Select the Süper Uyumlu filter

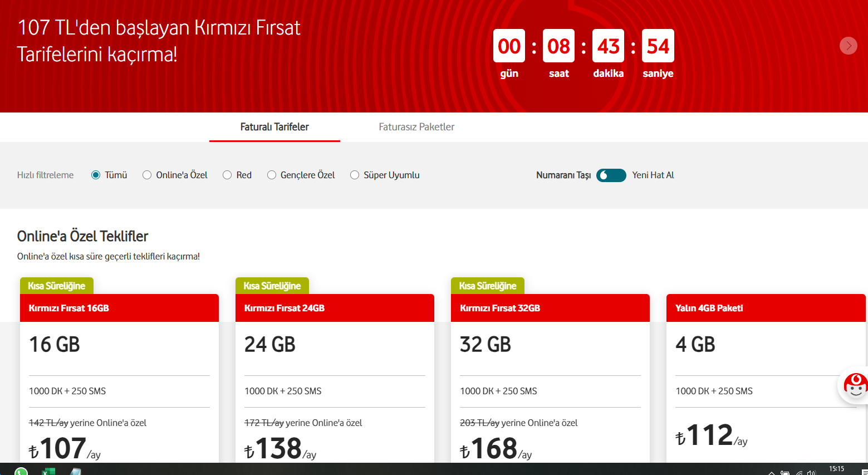click(355, 175)
